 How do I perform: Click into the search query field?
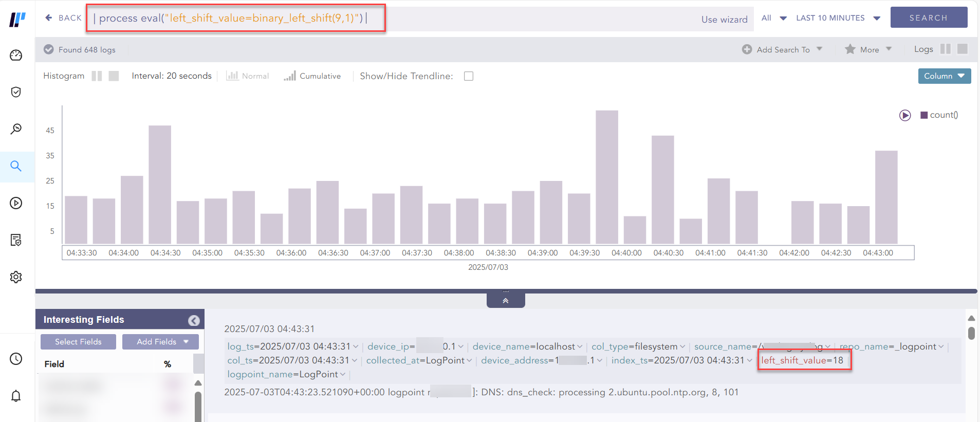click(463, 19)
